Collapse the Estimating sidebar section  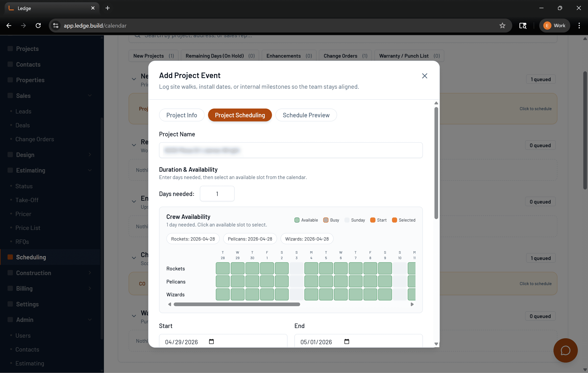[90, 170]
